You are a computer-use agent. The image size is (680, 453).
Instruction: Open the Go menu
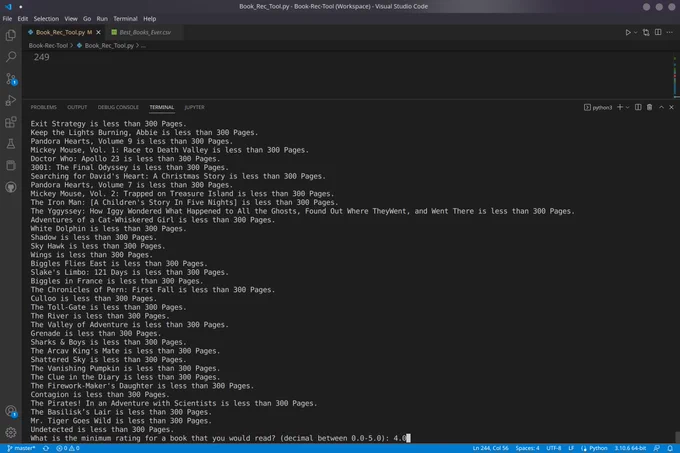[87, 19]
